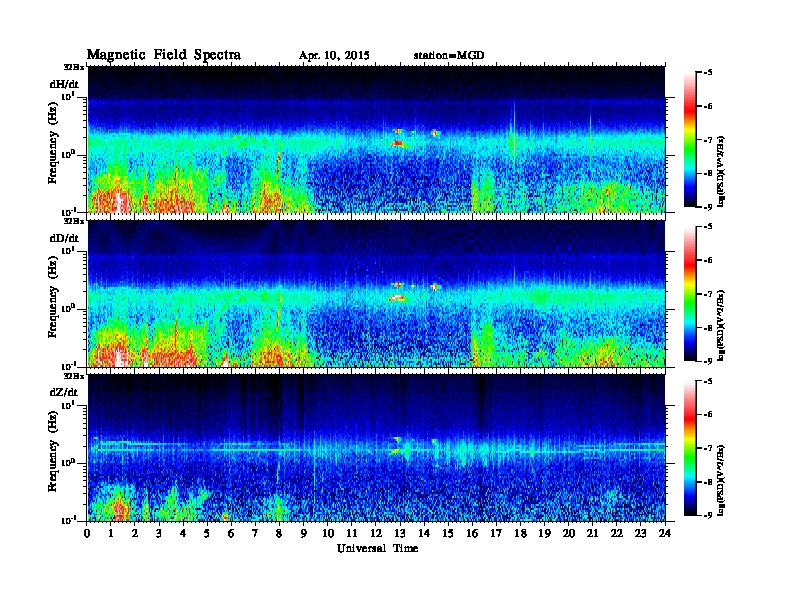Click the white burst near 13 UT in dD/dt panel
The image size is (792, 612).
398,298
